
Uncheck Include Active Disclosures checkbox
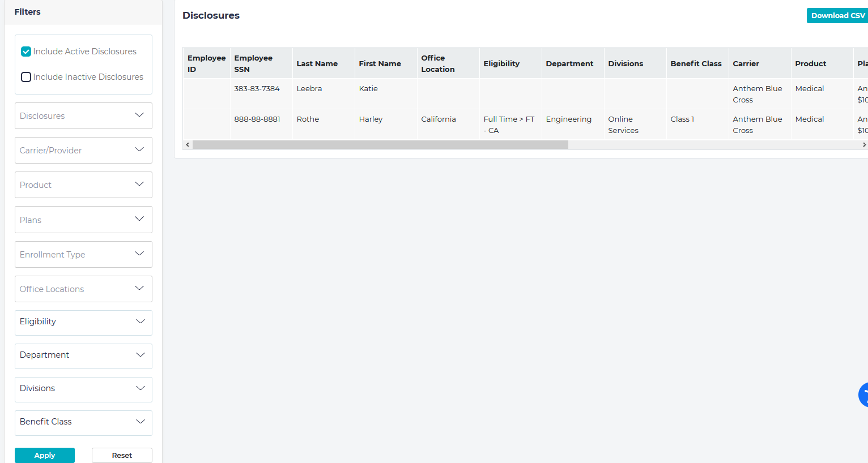coord(26,52)
